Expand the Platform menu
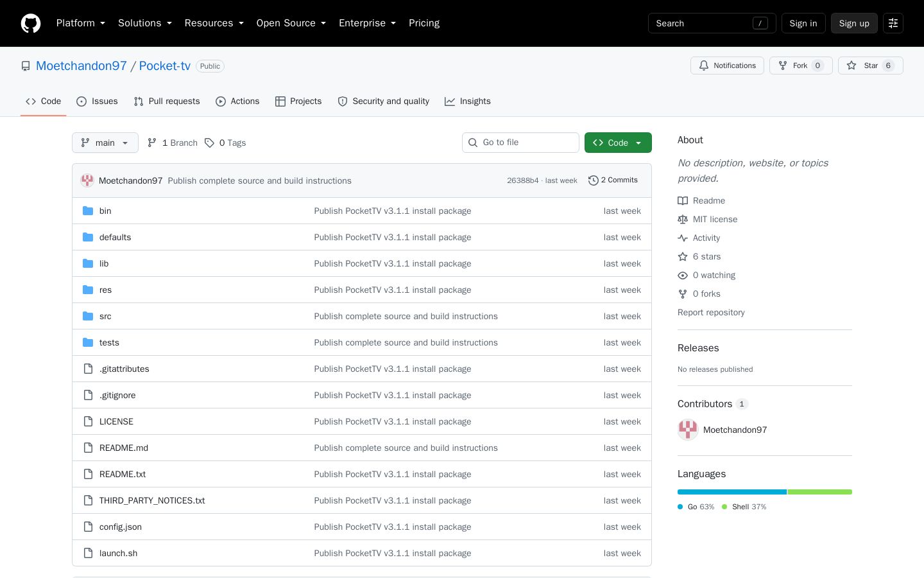Viewport: 924px width, 578px height. pos(81,23)
